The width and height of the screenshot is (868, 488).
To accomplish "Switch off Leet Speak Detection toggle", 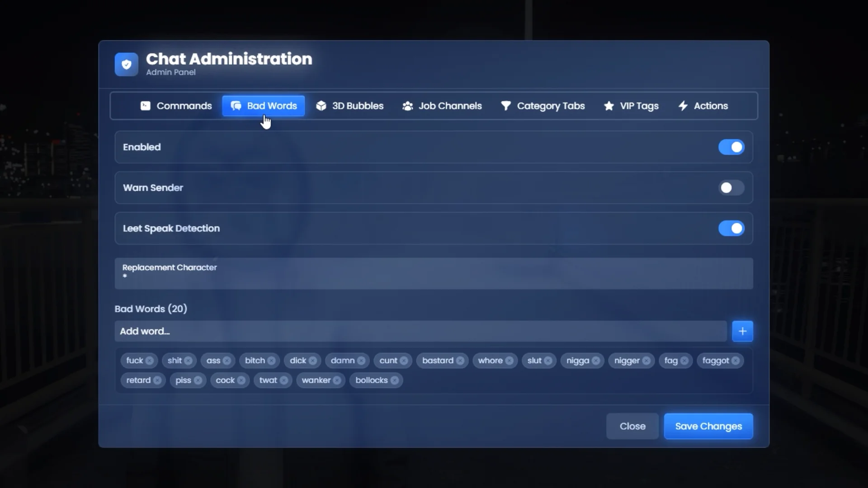I will click(731, 229).
